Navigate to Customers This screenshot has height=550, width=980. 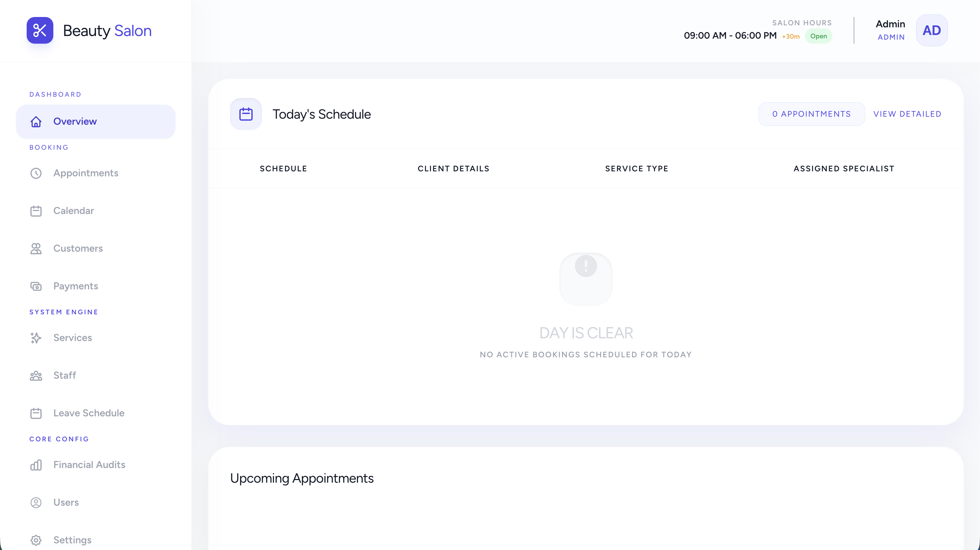95,249
